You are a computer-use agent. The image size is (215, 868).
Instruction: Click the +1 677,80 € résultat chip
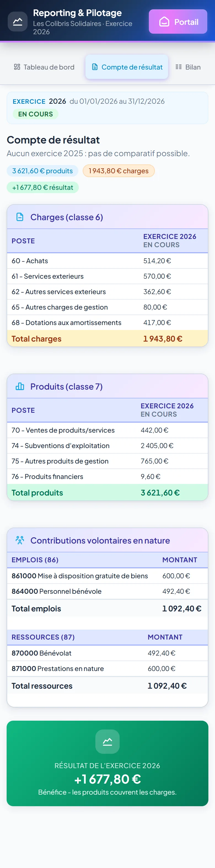point(43,187)
